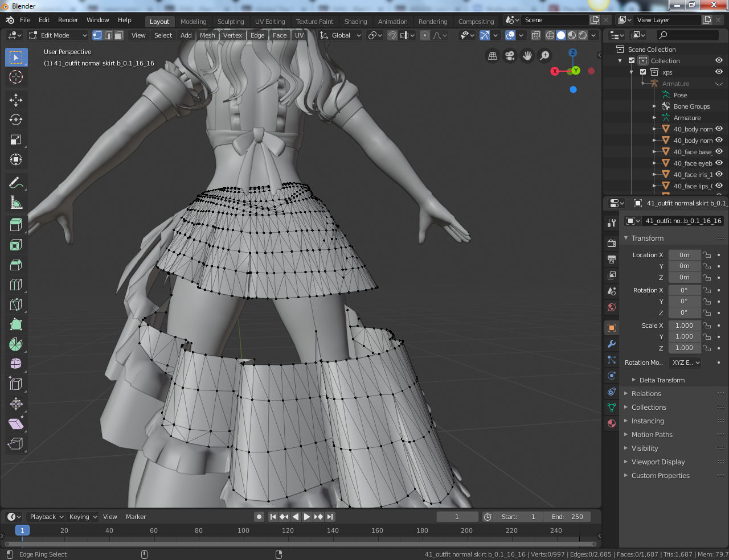The height and width of the screenshot is (560, 729).
Task: Switch to orthographic grid view icon
Action: [x=493, y=56]
